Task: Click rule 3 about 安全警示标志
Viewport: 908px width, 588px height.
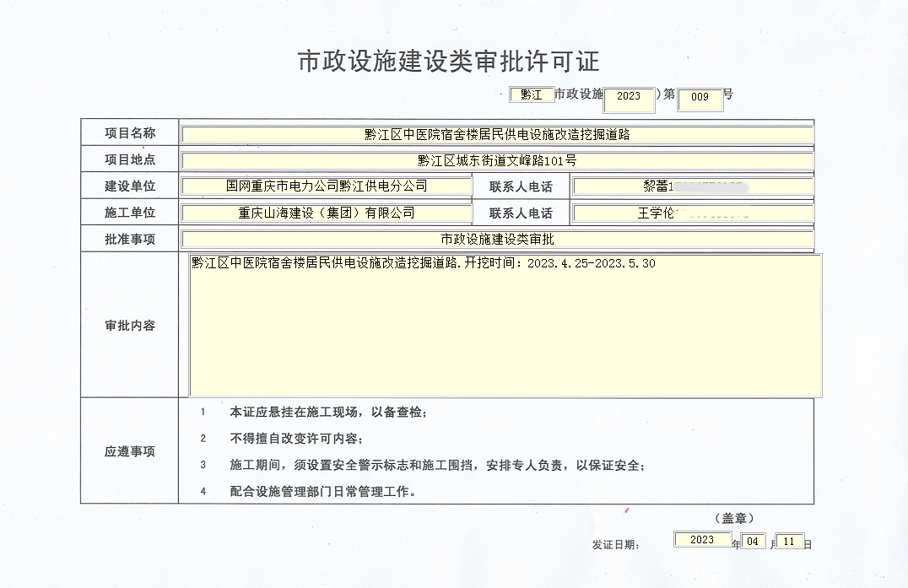Action: click(438, 466)
